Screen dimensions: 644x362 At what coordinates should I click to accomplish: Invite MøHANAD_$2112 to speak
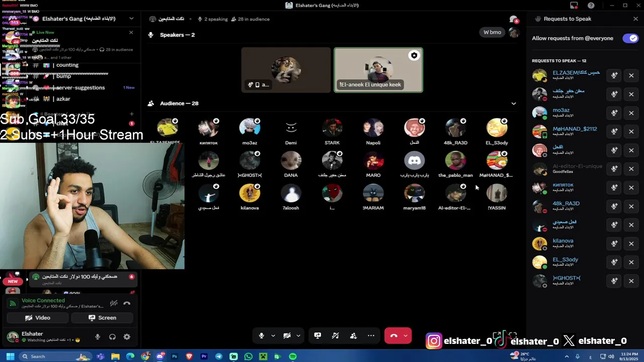click(614, 131)
